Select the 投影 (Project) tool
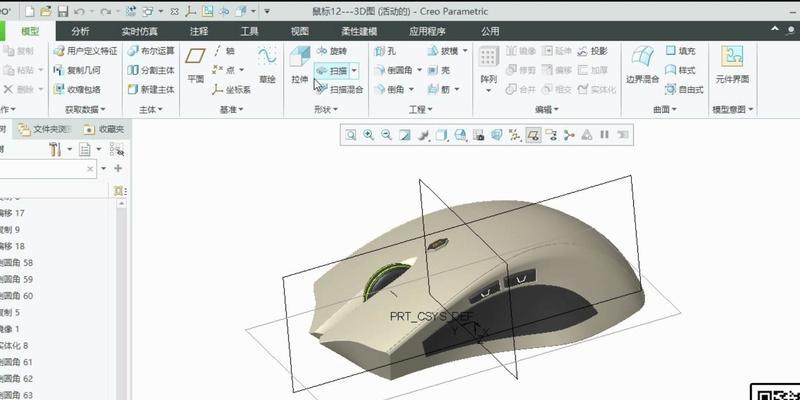Image resolution: width=800 pixels, height=400 pixels. click(x=593, y=51)
